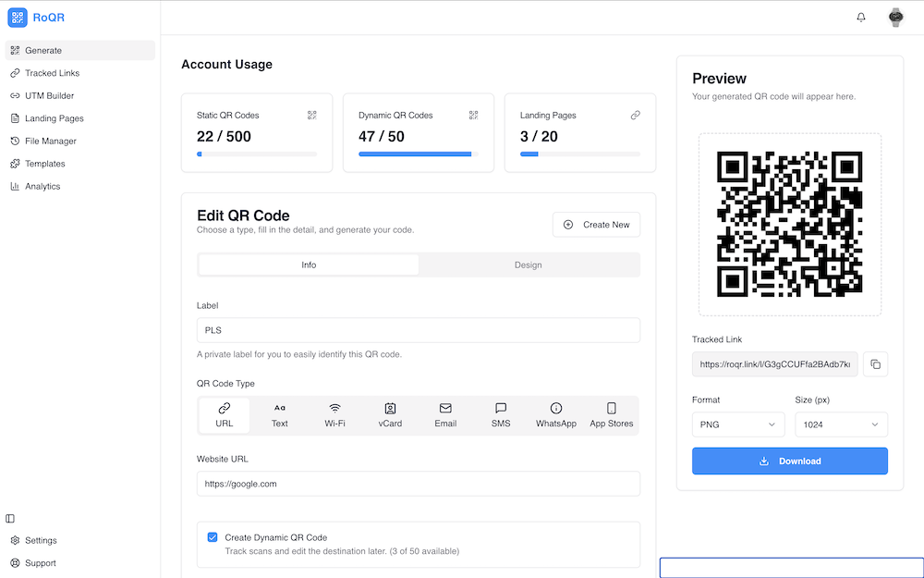This screenshot has height=578, width=924.
Task: Expand the Size 1024 dropdown
Action: (x=841, y=424)
